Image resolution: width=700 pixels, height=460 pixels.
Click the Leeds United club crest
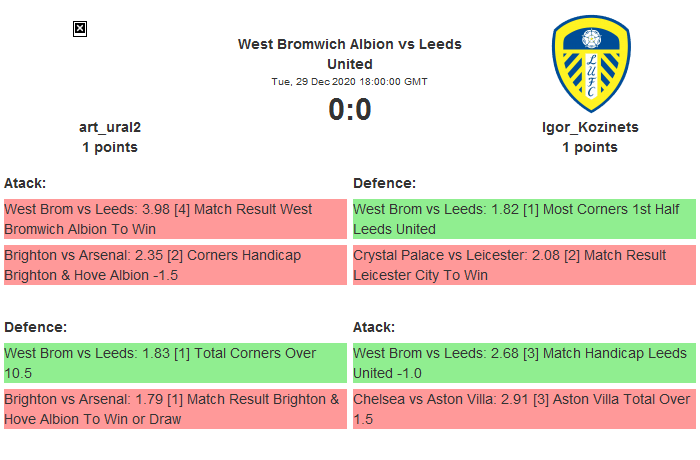point(590,62)
